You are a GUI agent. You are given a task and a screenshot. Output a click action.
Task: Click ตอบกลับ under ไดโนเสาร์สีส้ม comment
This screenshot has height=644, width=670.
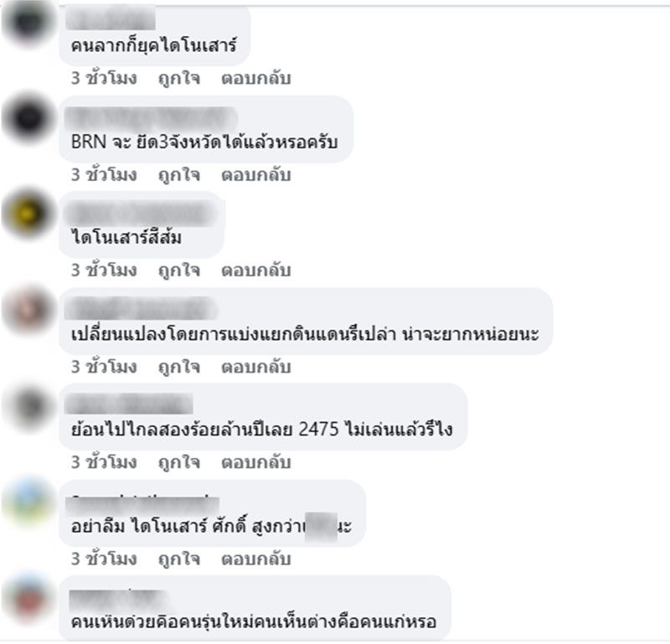[256, 270]
